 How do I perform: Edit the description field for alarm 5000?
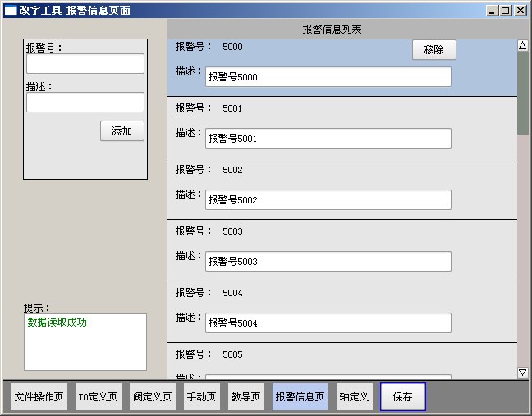click(328, 77)
